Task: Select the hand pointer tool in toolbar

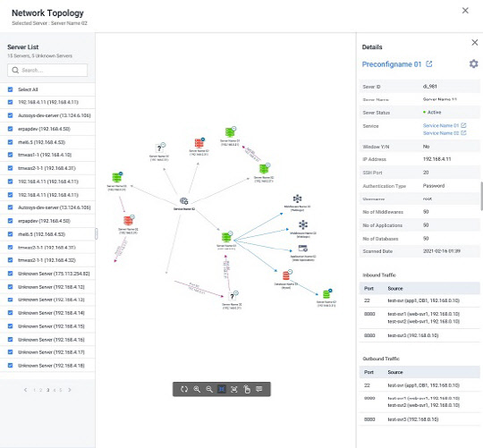Action: tap(247, 389)
